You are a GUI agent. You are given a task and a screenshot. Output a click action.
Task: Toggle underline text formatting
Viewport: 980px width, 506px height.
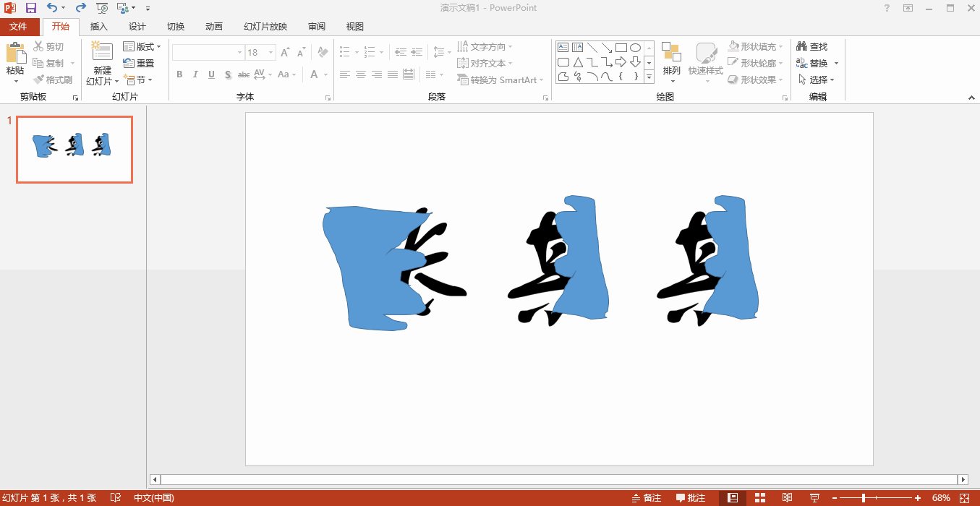click(x=211, y=74)
